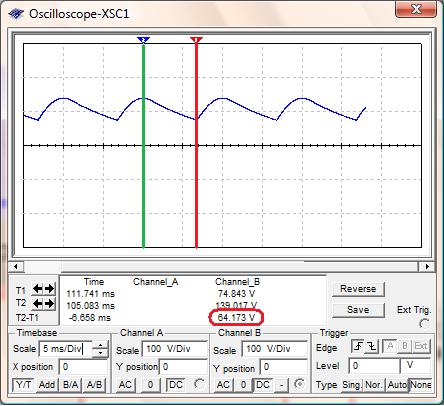The height and width of the screenshot is (406, 444).
Task: Increase timebase scale with up stepper
Action: (100, 345)
